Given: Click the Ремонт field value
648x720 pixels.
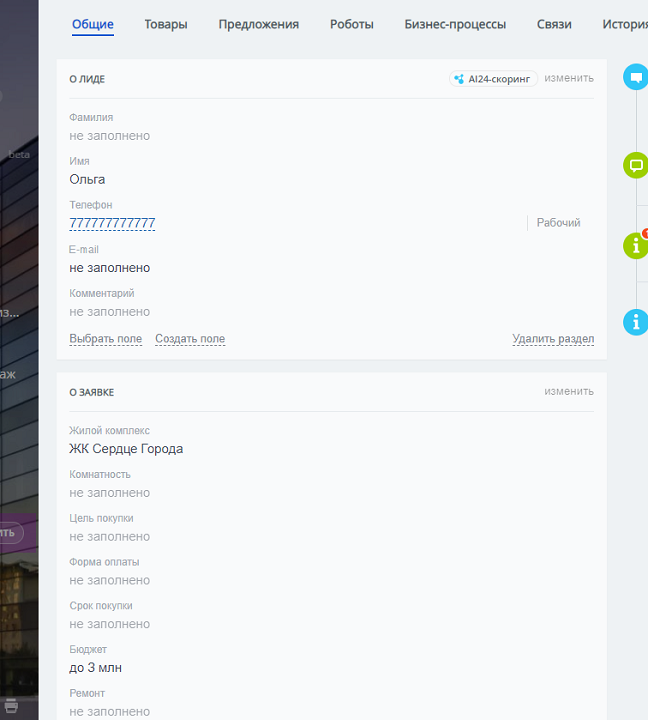Looking at the screenshot, I should click(x=110, y=712).
